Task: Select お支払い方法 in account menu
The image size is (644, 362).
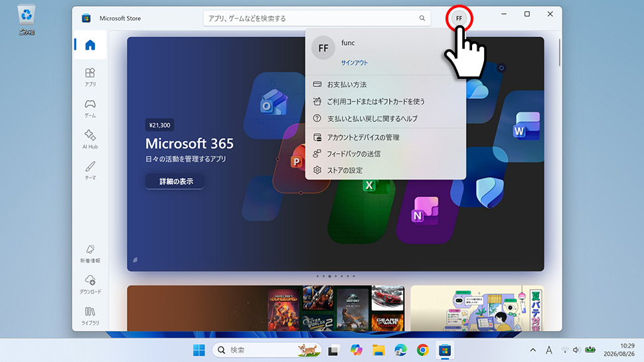Action: coord(385,84)
